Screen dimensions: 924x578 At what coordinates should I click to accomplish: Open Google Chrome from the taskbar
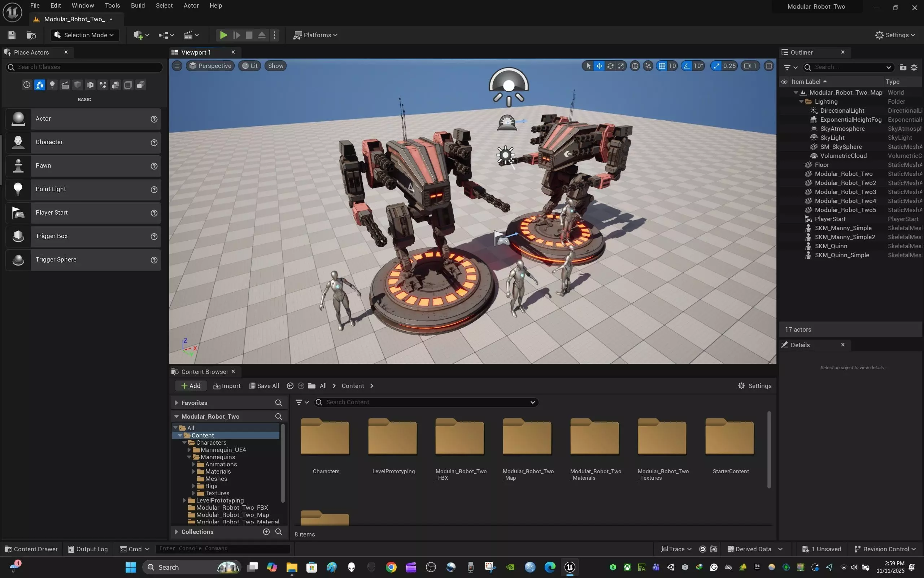click(x=391, y=567)
